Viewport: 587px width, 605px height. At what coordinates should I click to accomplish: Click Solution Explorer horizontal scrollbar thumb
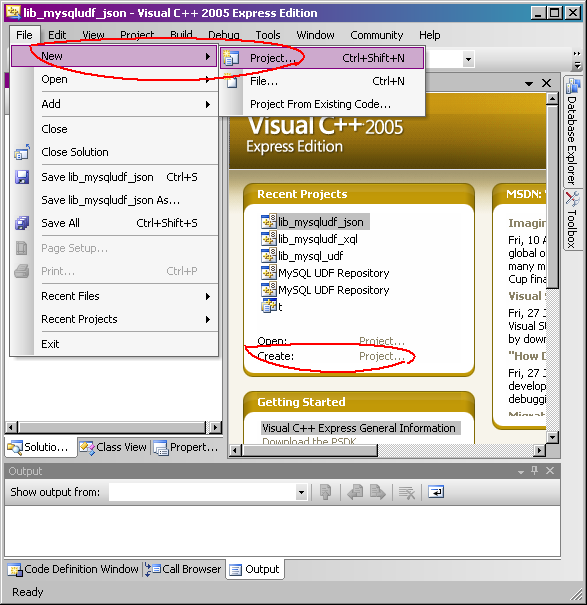pyautogui.click(x=112, y=427)
